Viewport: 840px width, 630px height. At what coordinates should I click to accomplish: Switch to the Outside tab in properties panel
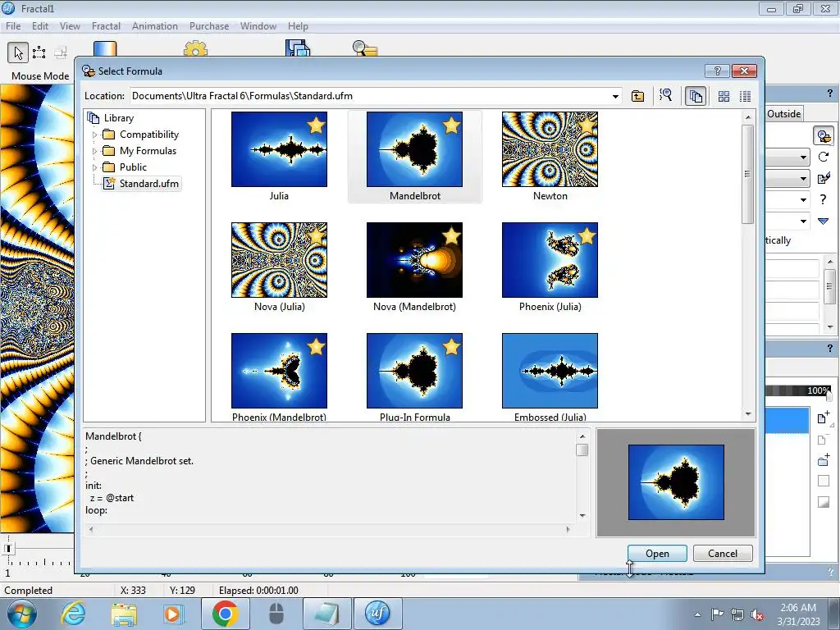(x=783, y=113)
